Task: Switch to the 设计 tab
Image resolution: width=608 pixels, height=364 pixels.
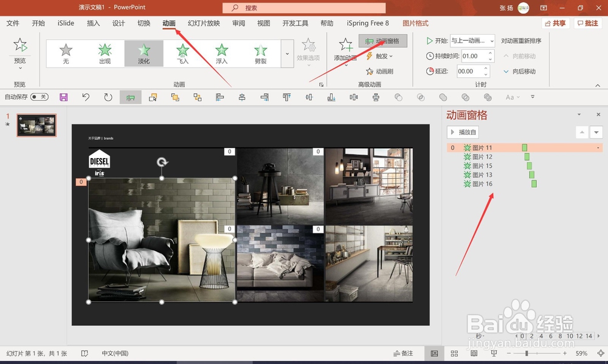Action: (119, 23)
